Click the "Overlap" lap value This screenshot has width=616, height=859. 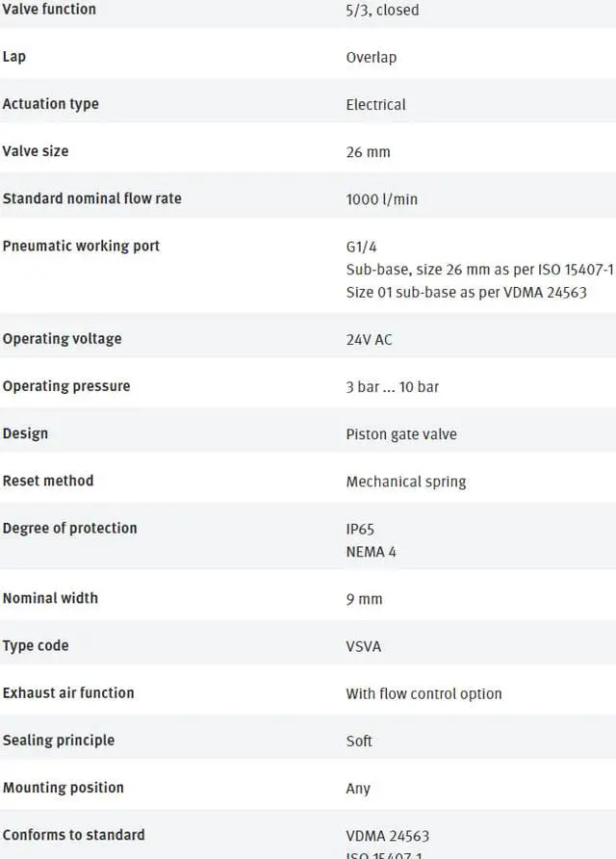pyautogui.click(x=371, y=57)
